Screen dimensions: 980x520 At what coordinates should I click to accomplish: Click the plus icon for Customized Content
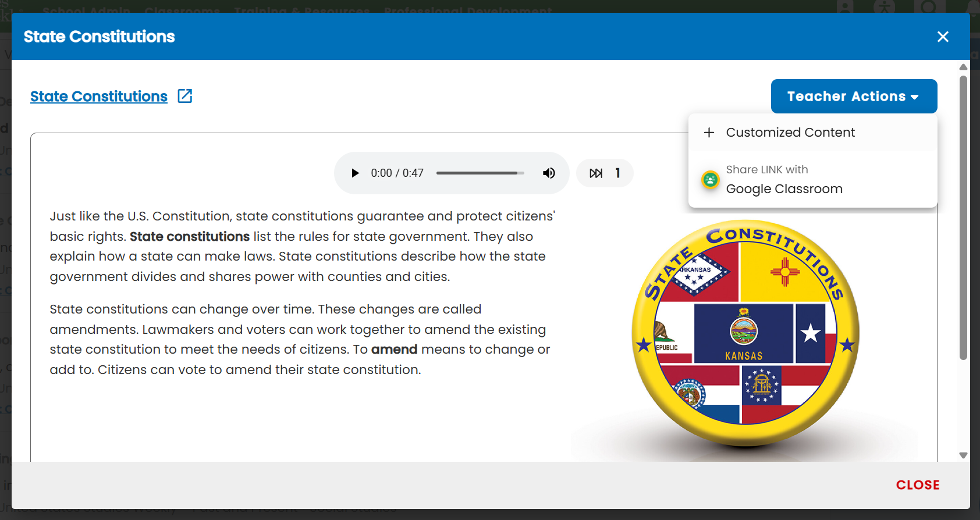(x=709, y=133)
